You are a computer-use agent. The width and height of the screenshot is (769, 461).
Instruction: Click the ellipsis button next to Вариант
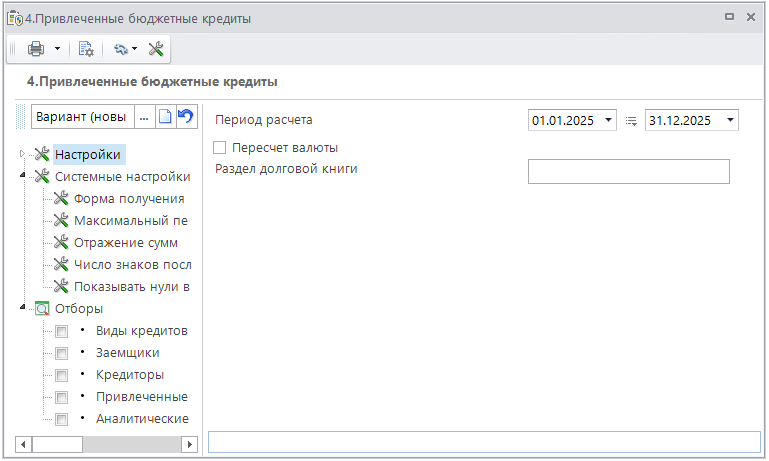tap(144, 117)
